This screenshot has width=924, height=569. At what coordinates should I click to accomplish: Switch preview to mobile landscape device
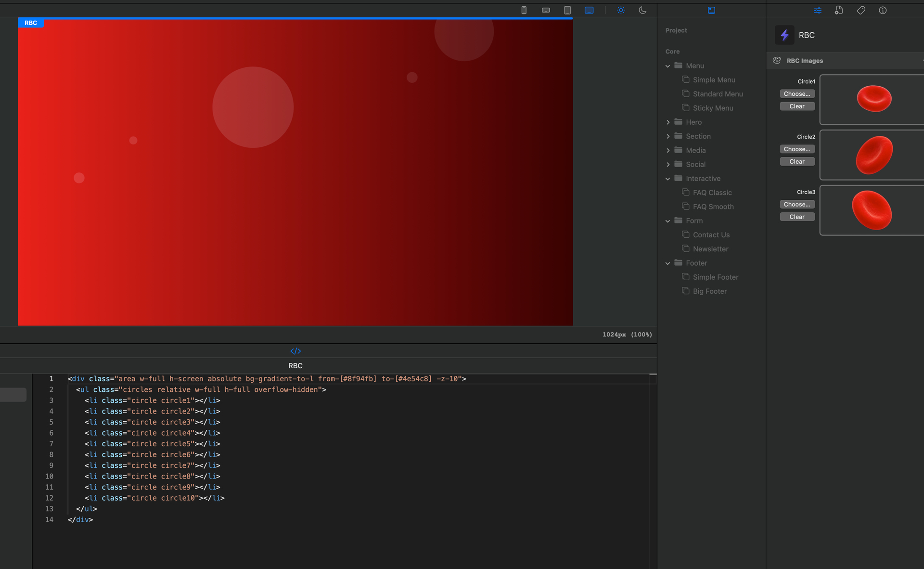coord(546,10)
